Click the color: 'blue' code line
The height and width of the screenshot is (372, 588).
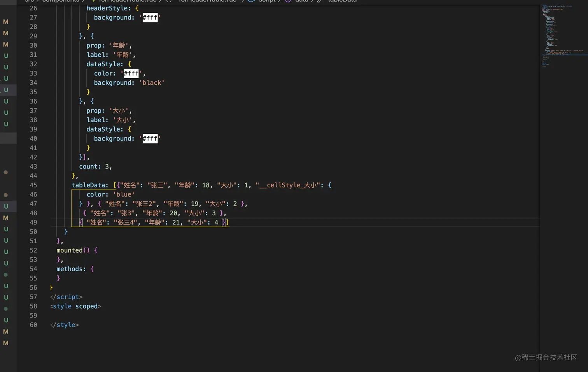pyautogui.click(x=110, y=195)
